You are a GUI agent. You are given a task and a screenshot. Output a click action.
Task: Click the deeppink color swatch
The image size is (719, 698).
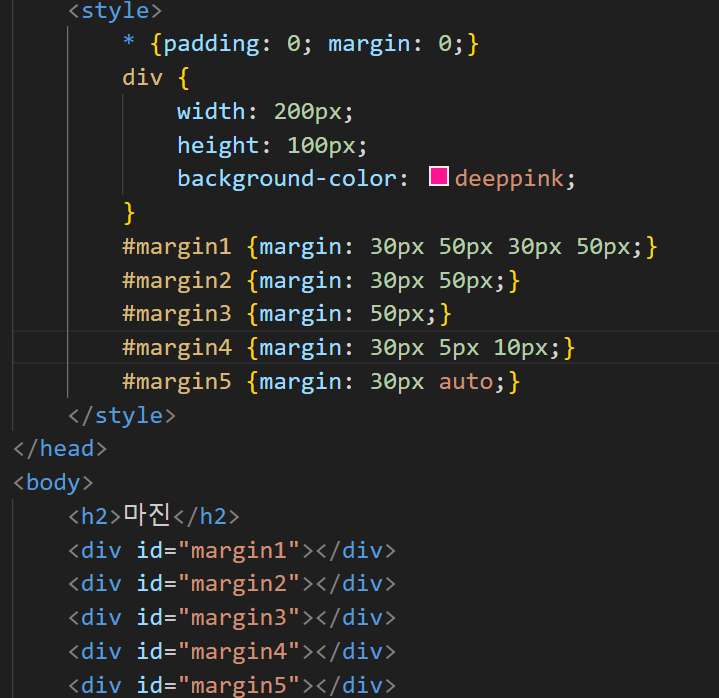pos(439,177)
